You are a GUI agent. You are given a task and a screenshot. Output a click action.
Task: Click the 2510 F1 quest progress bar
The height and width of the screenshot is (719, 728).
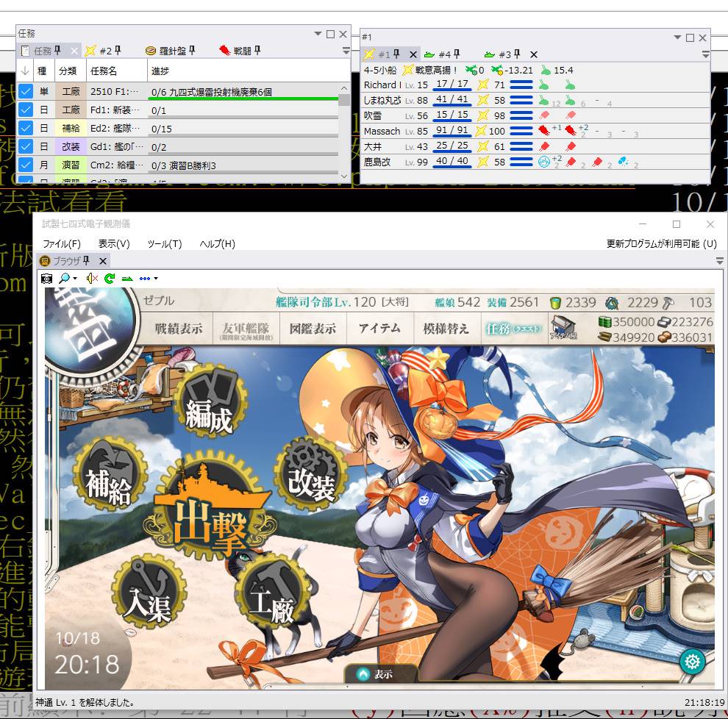click(x=243, y=93)
